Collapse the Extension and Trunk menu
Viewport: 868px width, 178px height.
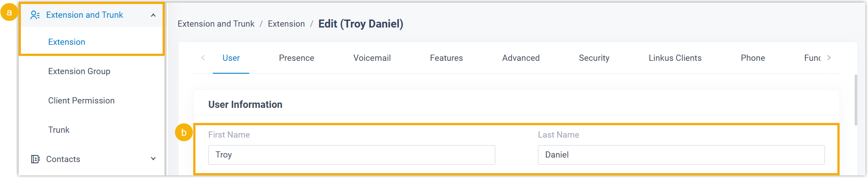coord(153,15)
